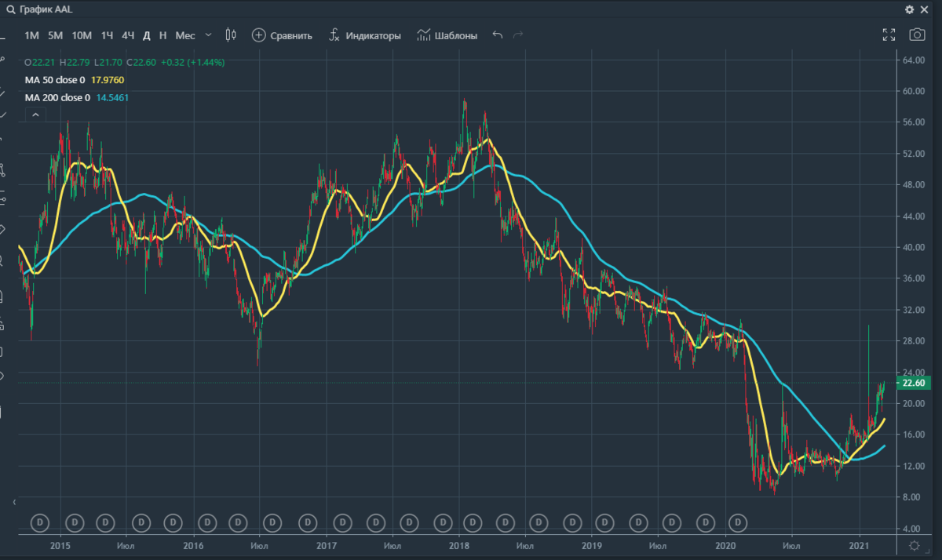The width and height of the screenshot is (942, 560).
Task: Click the MA 200 value 14.5461
Action: tap(112, 98)
